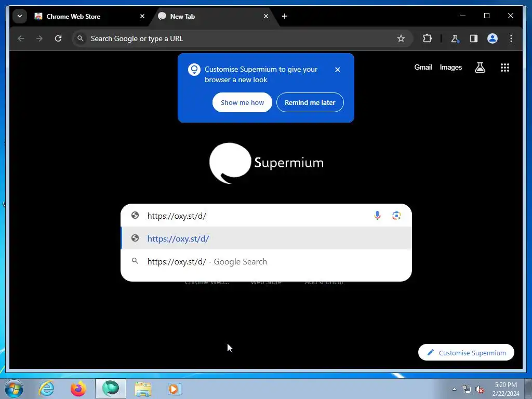Image resolution: width=532 pixels, height=399 pixels.
Task: Go forward to next page
Action: [39, 38]
